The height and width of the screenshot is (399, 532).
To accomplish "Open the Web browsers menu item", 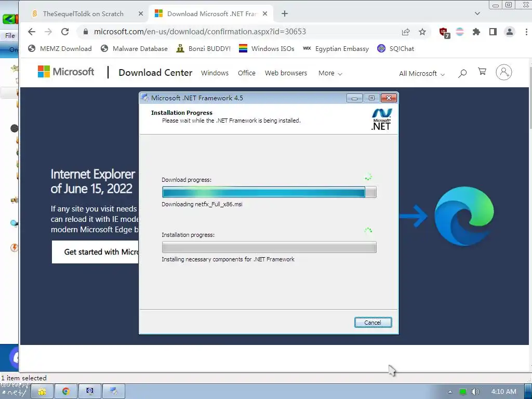I will pos(286,73).
